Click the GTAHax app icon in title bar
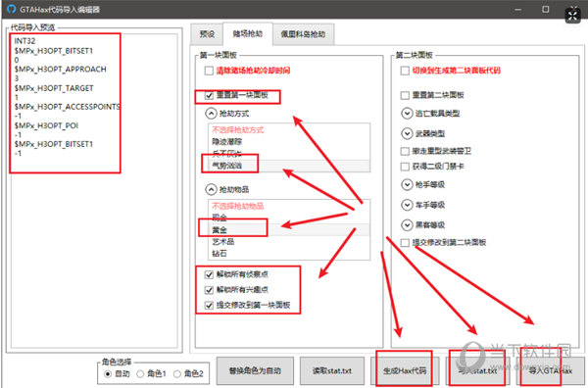The width and height of the screenshot is (588, 388). [x=12, y=9]
